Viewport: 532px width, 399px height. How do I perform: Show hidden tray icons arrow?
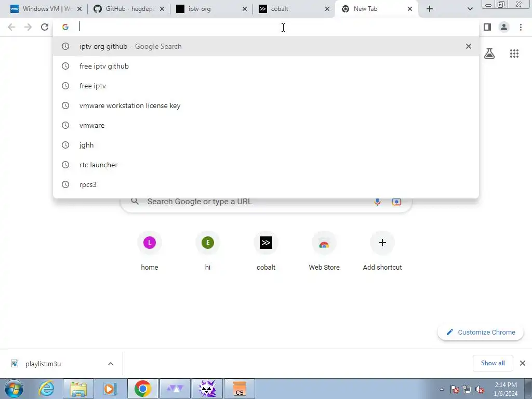pos(442,389)
